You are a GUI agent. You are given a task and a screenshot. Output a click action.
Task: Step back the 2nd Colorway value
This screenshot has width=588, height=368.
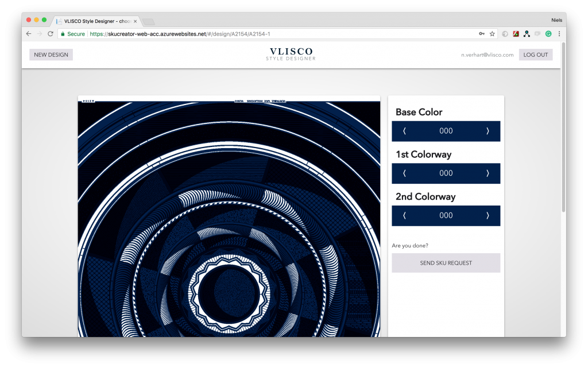(x=404, y=216)
